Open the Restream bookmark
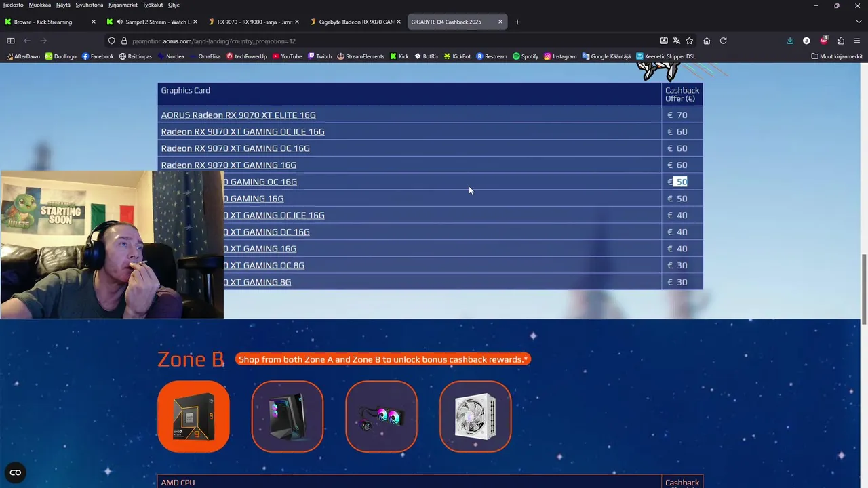Screen dimensions: 868x488 (x=492, y=56)
